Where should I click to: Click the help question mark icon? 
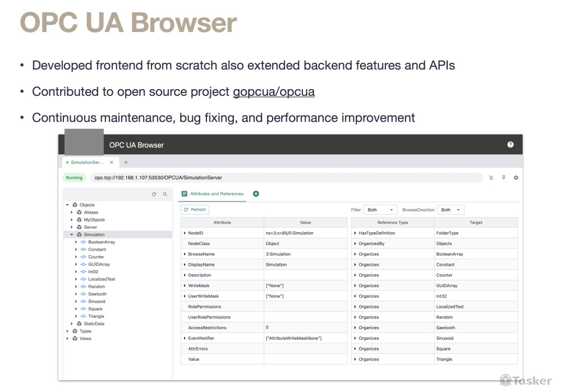(510, 145)
